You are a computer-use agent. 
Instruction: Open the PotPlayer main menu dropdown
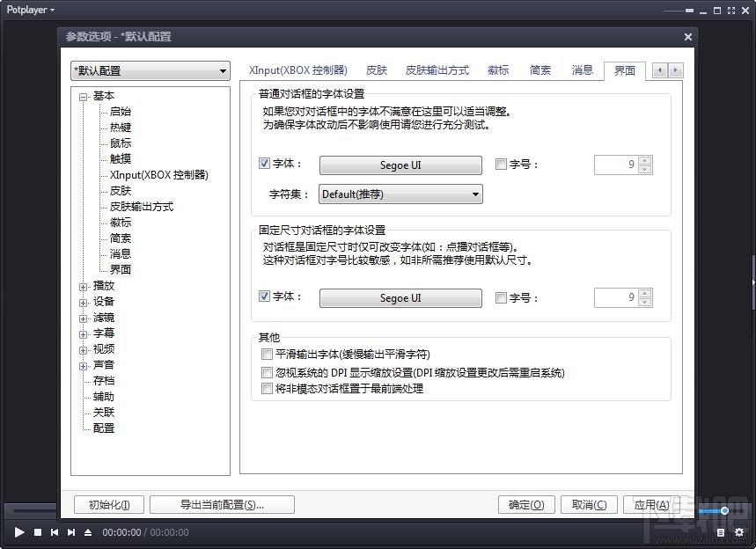[31, 10]
